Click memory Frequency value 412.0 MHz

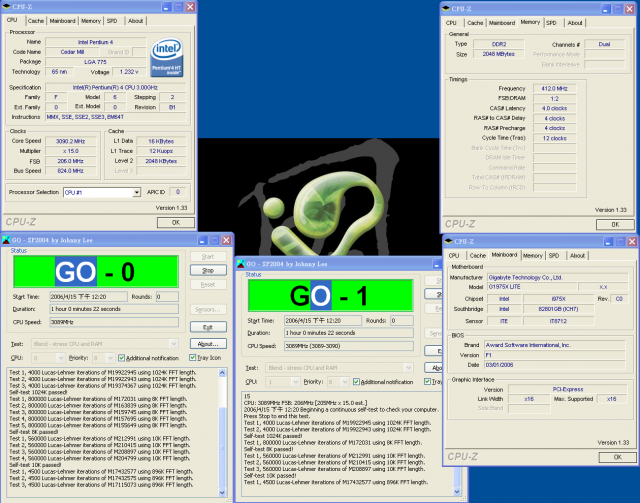coord(555,89)
